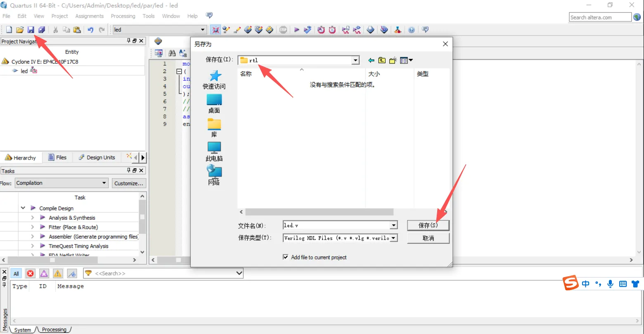Go back to previous folder in dialog
This screenshot has width=644, height=334.
tap(371, 60)
